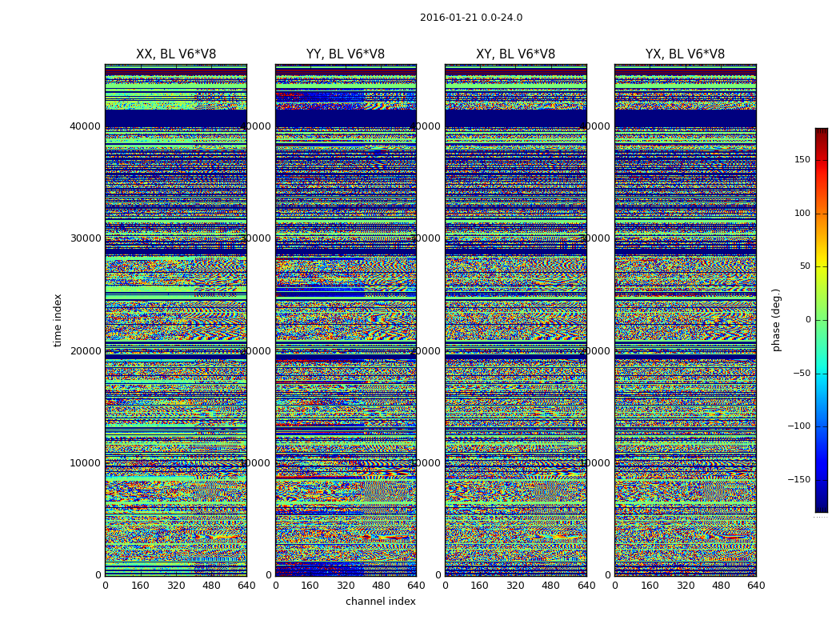Select the "XX, BL V6*V8" panel title
Image resolution: width=840 pixels, height=640 pixels.
[x=176, y=54]
